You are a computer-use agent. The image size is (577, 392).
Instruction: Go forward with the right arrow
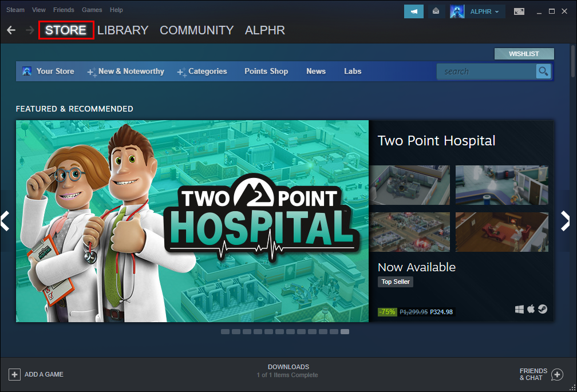coord(30,30)
